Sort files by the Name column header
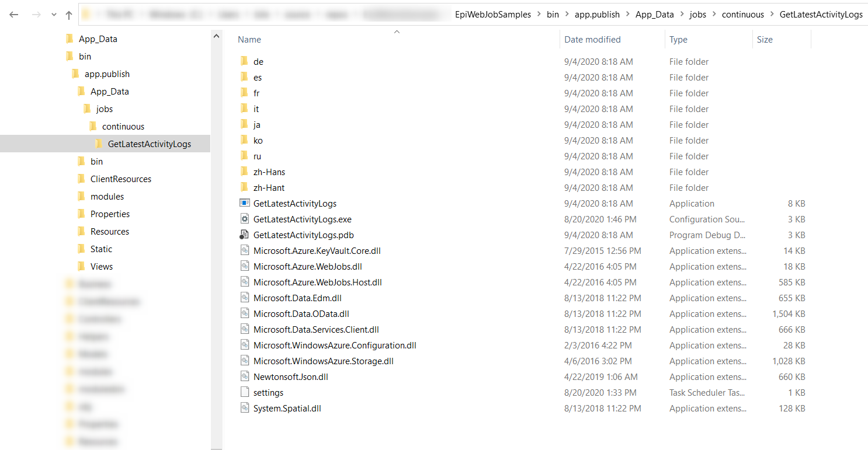 point(249,40)
